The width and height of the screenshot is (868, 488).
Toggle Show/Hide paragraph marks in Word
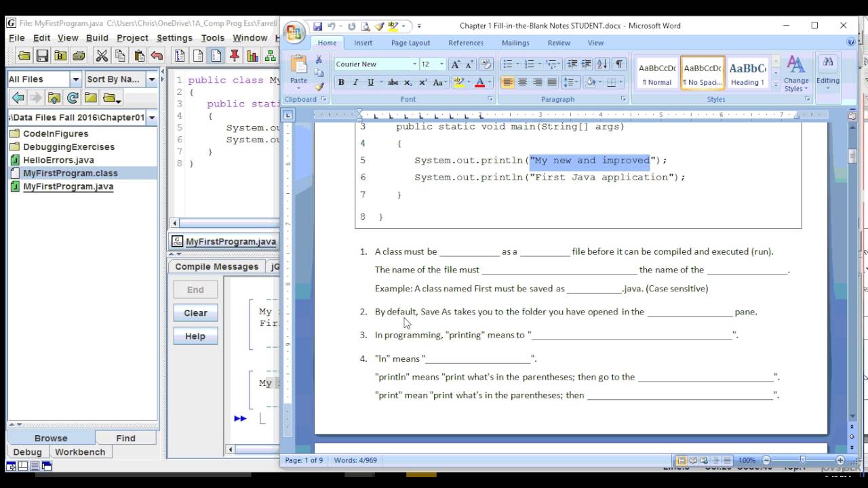pyautogui.click(x=618, y=64)
